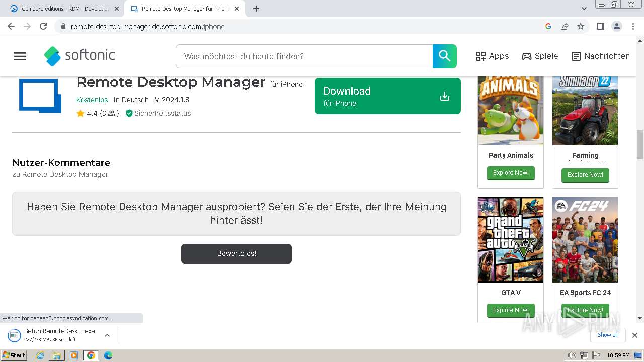The image size is (644, 362).
Task: Click Explore Now! under Party Animals
Action: tap(511, 173)
